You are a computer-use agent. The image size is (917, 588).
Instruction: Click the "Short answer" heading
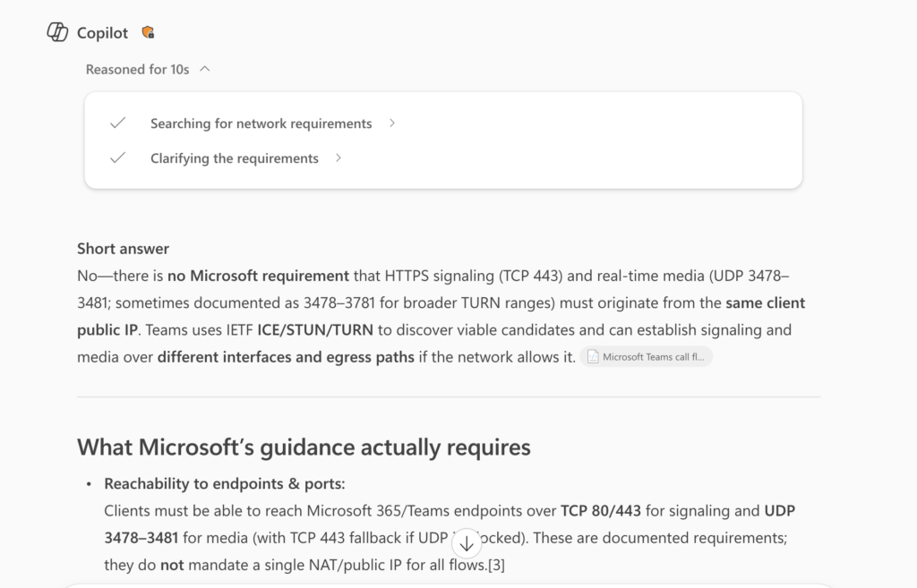tap(123, 249)
